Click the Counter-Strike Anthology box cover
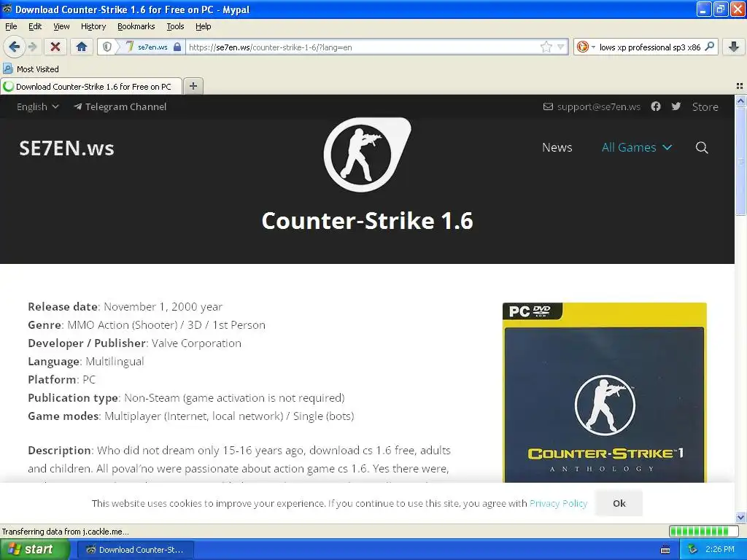 [x=605, y=392]
